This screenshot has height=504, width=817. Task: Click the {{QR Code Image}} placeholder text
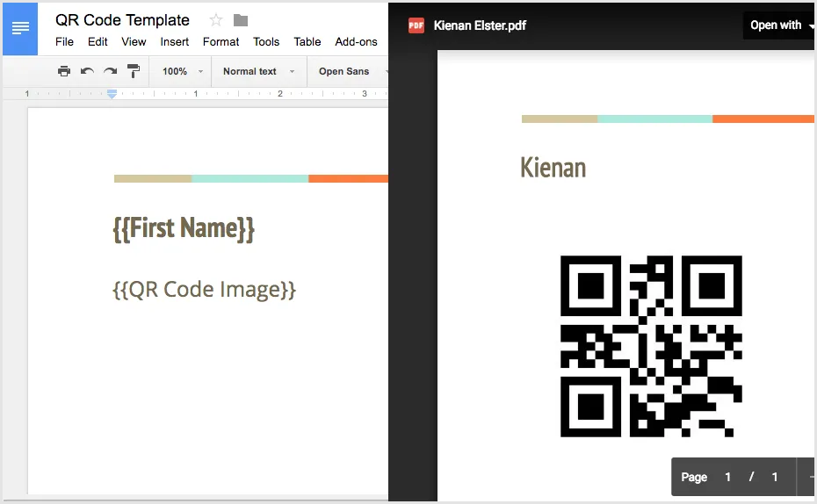tap(204, 290)
